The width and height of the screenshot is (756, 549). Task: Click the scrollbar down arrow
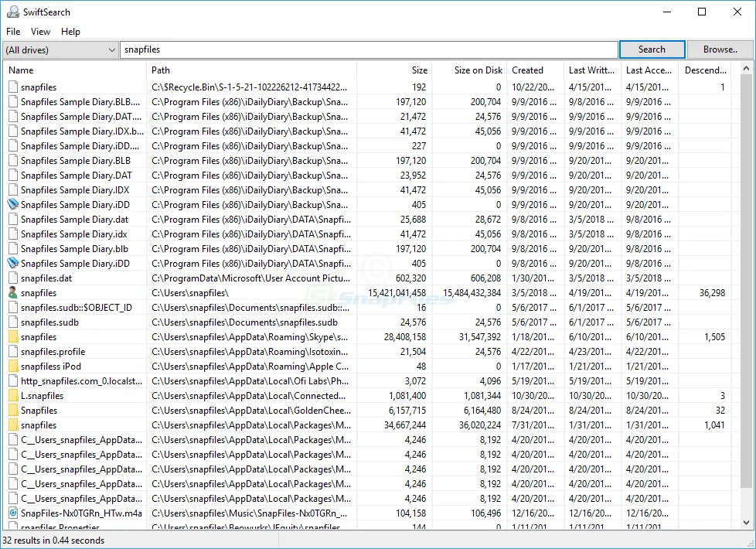(x=746, y=522)
